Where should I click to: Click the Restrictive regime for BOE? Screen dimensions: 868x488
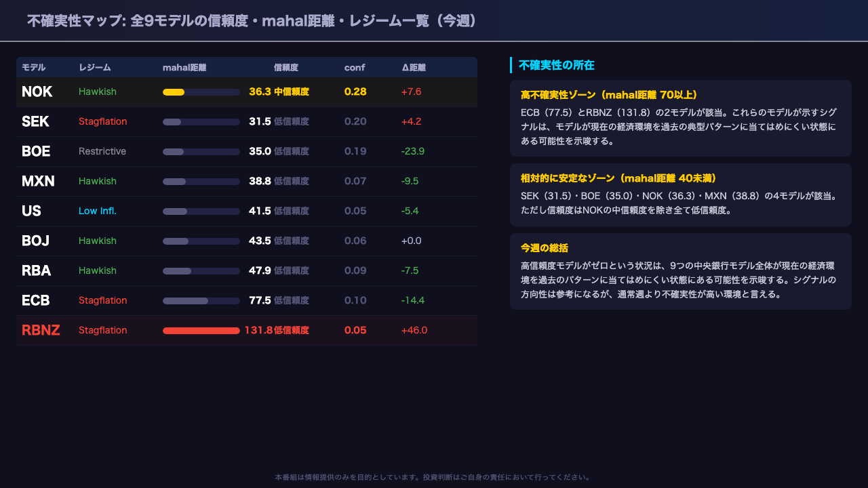[x=102, y=151]
